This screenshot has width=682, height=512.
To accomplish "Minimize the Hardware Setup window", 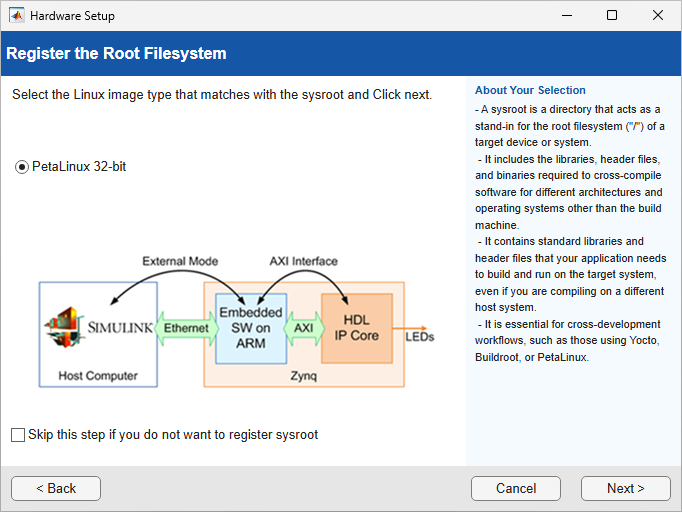I will pos(567,16).
